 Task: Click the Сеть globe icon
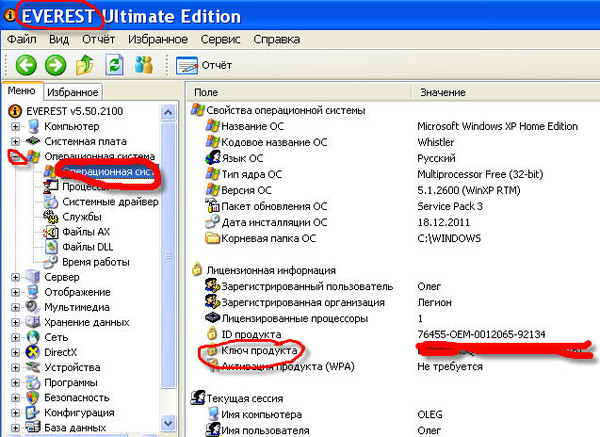pos(33,337)
